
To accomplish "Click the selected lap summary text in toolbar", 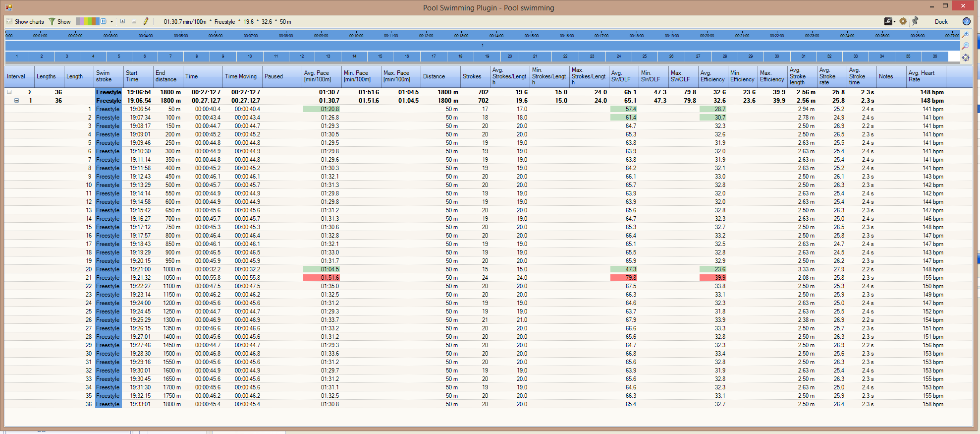I will pyautogui.click(x=227, y=22).
